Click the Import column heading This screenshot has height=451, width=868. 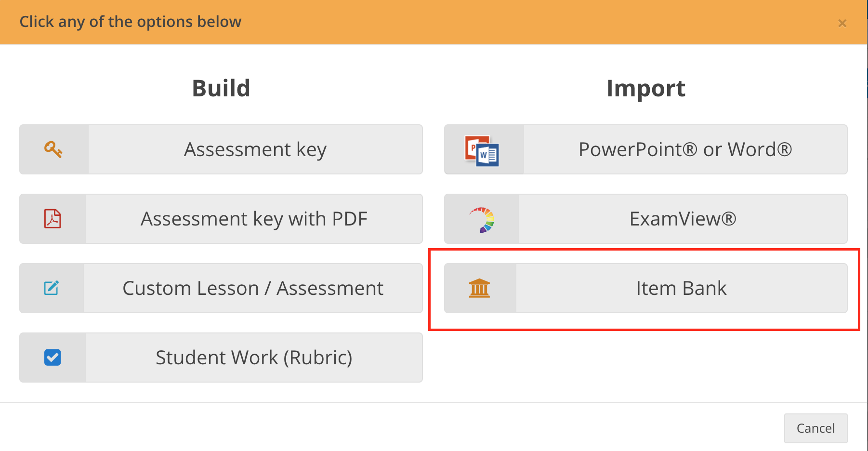tap(645, 88)
